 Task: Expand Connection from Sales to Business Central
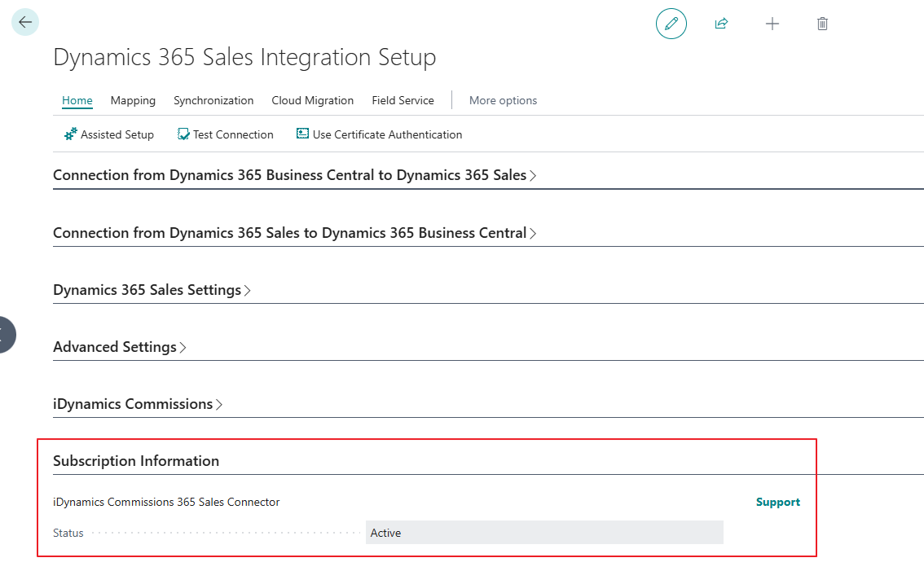(x=295, y=233)
